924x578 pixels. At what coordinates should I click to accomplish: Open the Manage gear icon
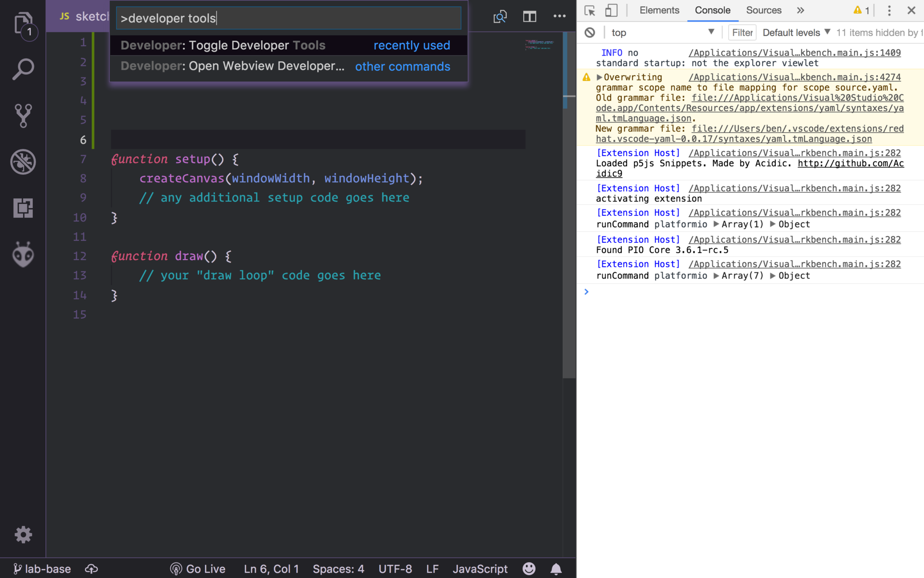point(23,535)
